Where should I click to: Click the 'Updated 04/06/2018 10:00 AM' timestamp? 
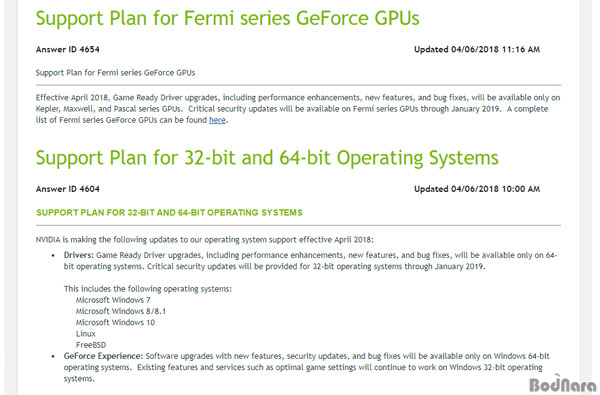click(477, 189)
